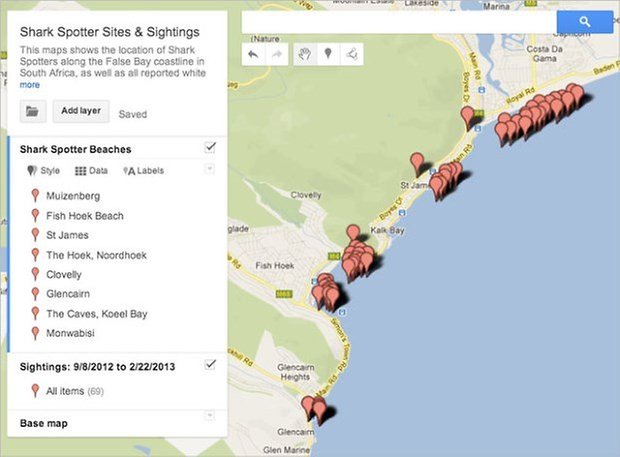Click the blue search magnifier button
620x457 pixels.
585,22
